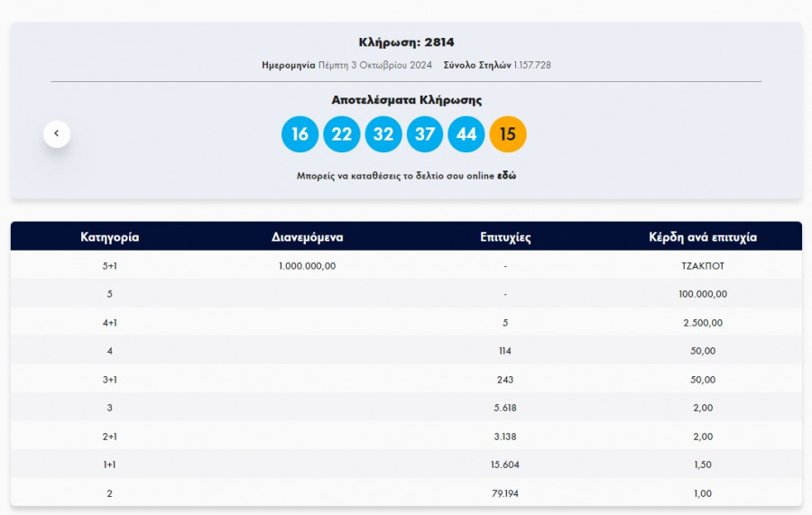This screenshot has width=812, height=515.
Task: Click the 100.000,00 winnings value
Action: pos(703,294)
